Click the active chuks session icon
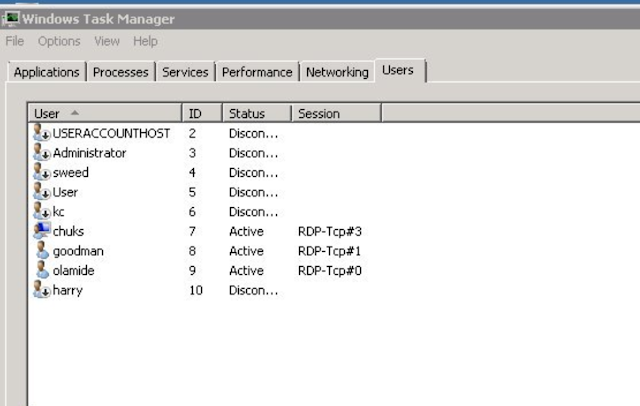Viewport: 640px width, 406px height. (x=41, y=231)
